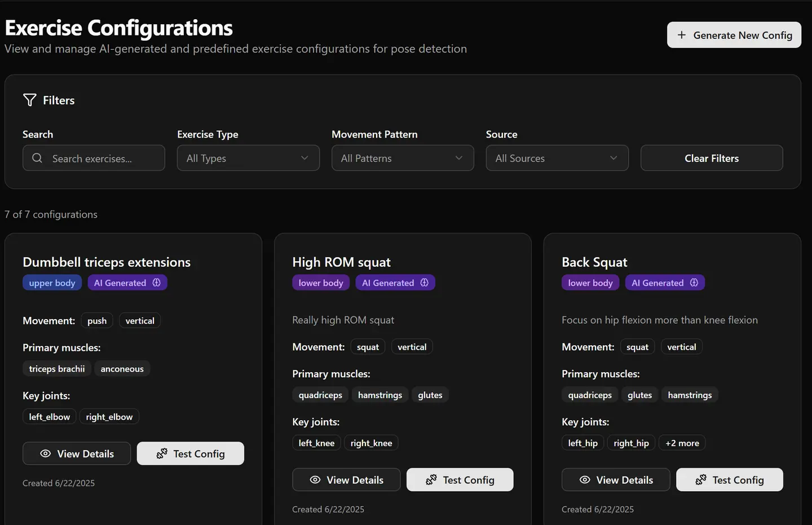Viewport: 812px width, 525px height.
Task: Open the All Sources dropdown
Action: click(x=557, y=158)
